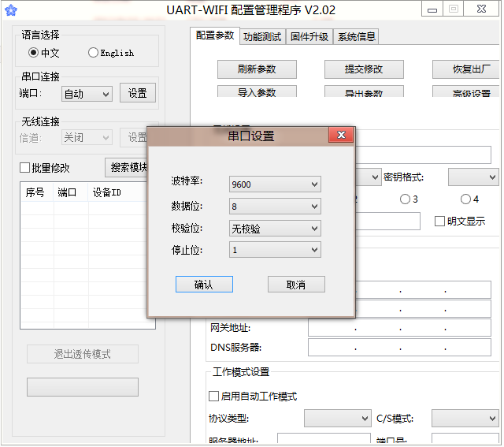Click the 提交修改 button
This screenshot has width=504, height=447.
(364, 69)
